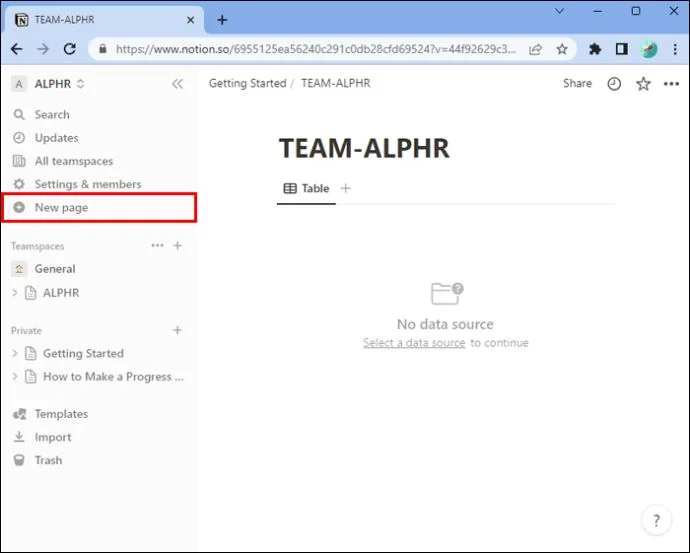This screenshot has height=553, width=690.
Task: Open the Chrome three-dot menu
Action: [675, 49]
